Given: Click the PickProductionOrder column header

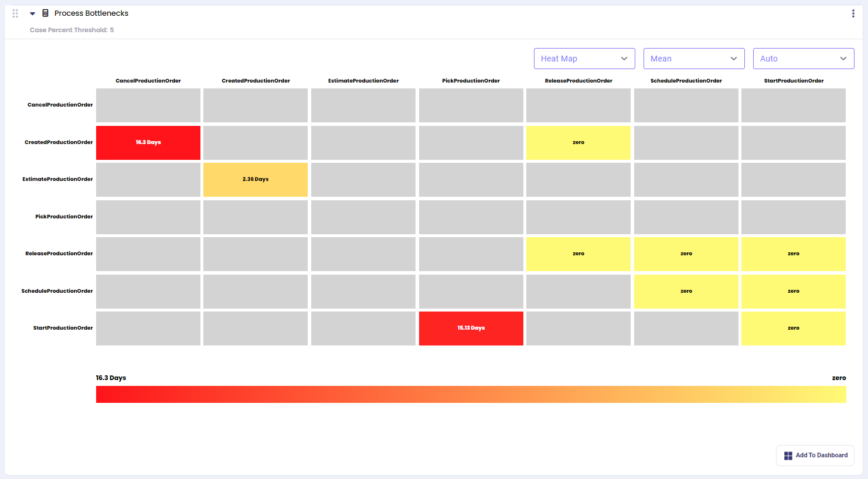Looking at the screenshot, I should coord(471,81).
